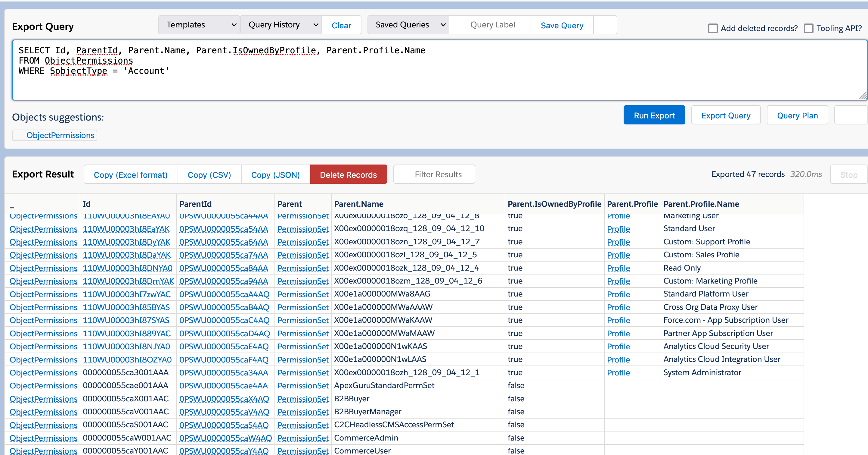Expand the Query History dropdown
This screenshot has width=868, height=455.
(x=281, y=25)
